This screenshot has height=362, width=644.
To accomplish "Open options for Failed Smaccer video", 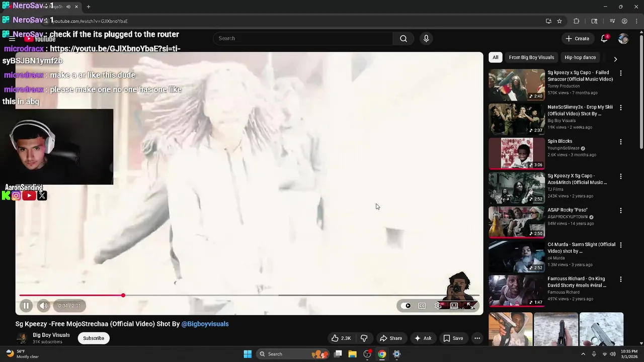I will coord(620,73).
